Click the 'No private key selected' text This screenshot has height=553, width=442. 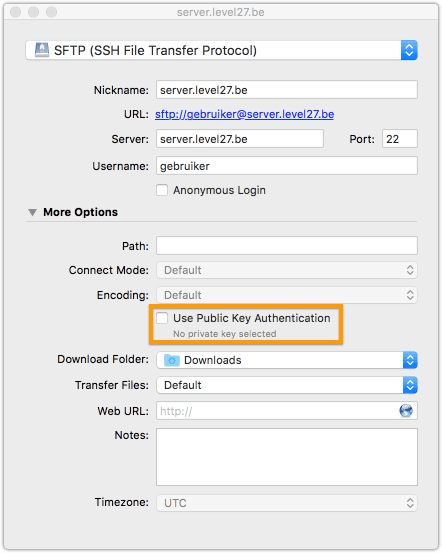225,334
